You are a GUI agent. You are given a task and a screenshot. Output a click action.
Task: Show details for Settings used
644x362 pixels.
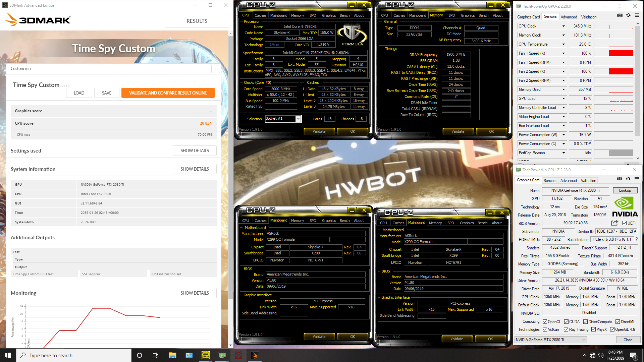point(195,150)
